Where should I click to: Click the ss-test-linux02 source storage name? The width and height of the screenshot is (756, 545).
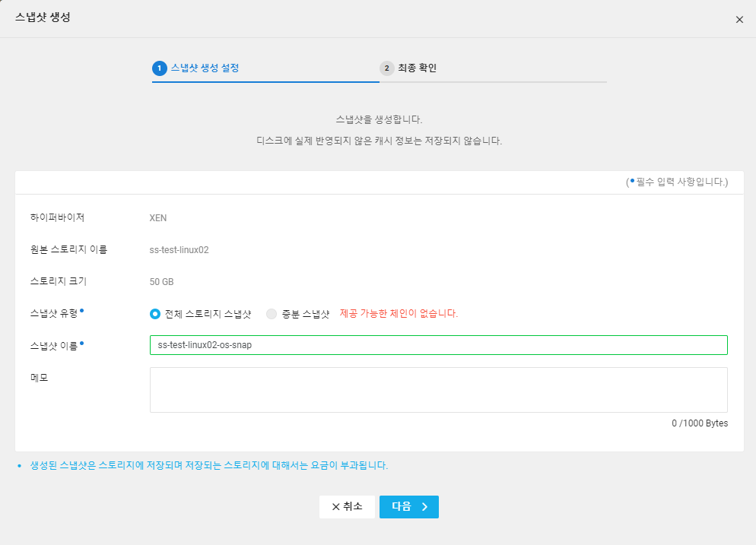pyautogui.click(x=179, y=250)
